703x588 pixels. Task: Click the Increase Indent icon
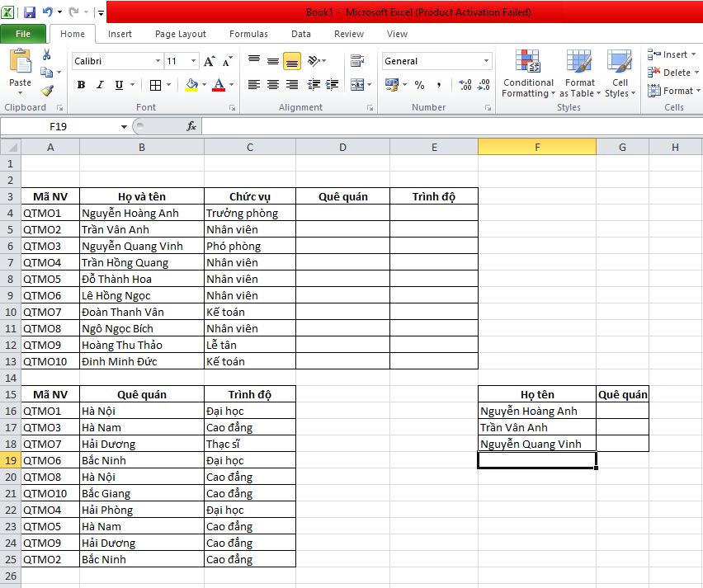tap(333, 85)
